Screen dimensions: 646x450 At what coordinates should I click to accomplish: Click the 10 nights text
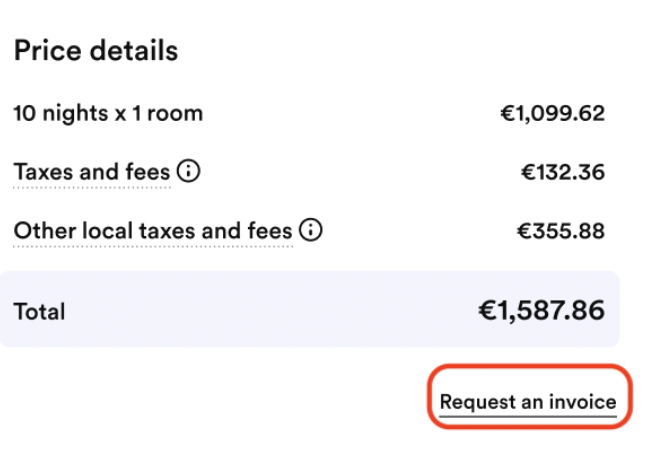point(52,113)
